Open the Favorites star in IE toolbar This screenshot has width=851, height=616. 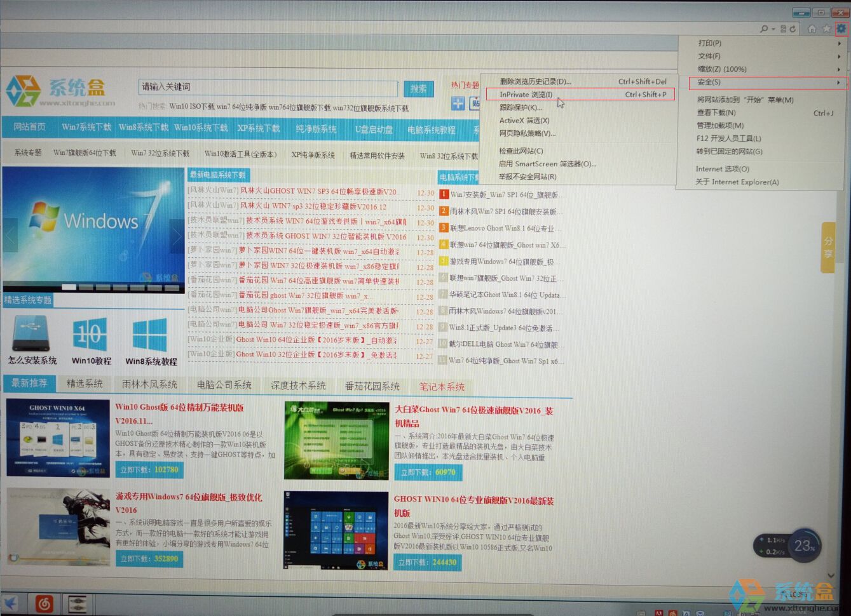826,29
